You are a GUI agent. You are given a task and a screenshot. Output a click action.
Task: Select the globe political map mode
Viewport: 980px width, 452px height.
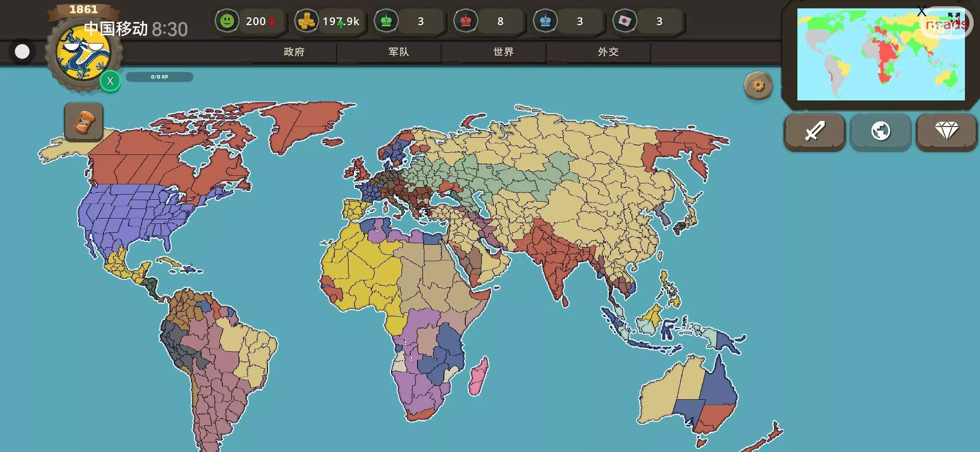click(880, 131)
